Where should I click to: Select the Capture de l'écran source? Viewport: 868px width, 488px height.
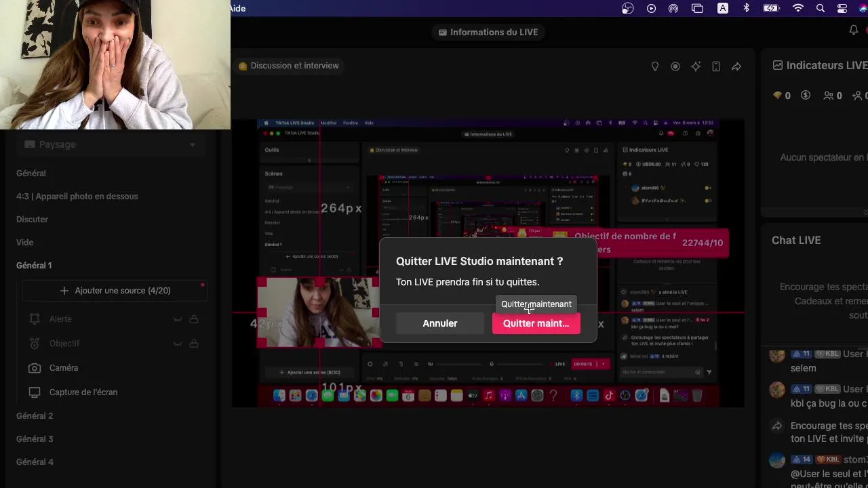[83, 392]
